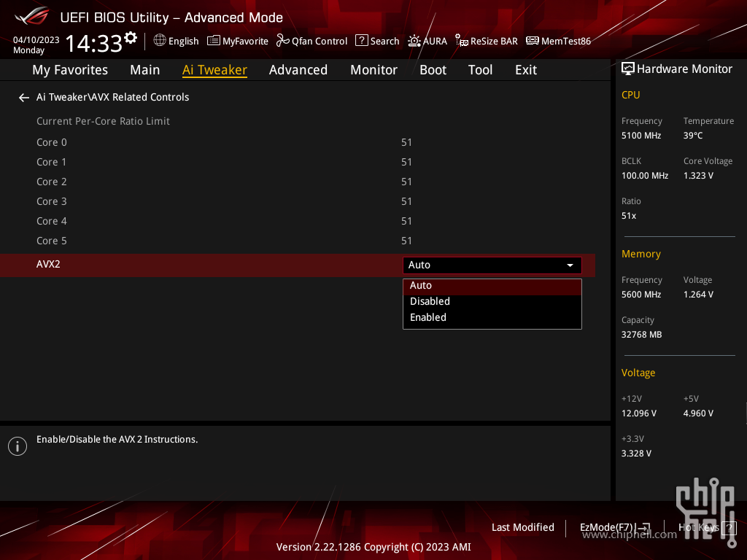Click the Version 2.22.1286 copyright text

point(373,547)
